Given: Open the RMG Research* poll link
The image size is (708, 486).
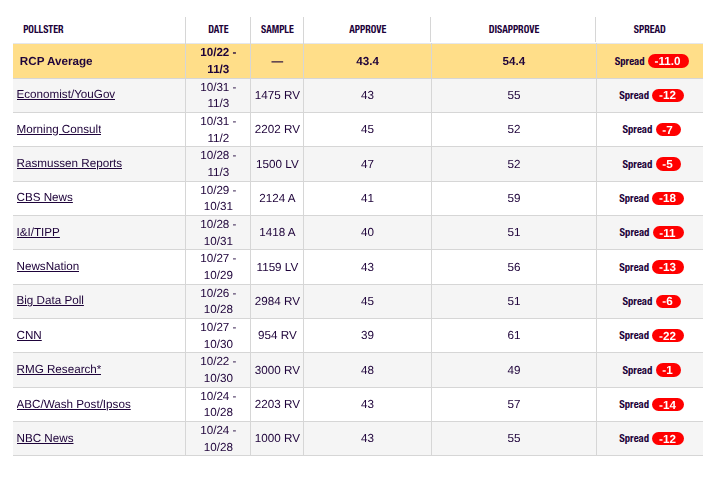Looking at the screenshot, I should coord(58,369).
